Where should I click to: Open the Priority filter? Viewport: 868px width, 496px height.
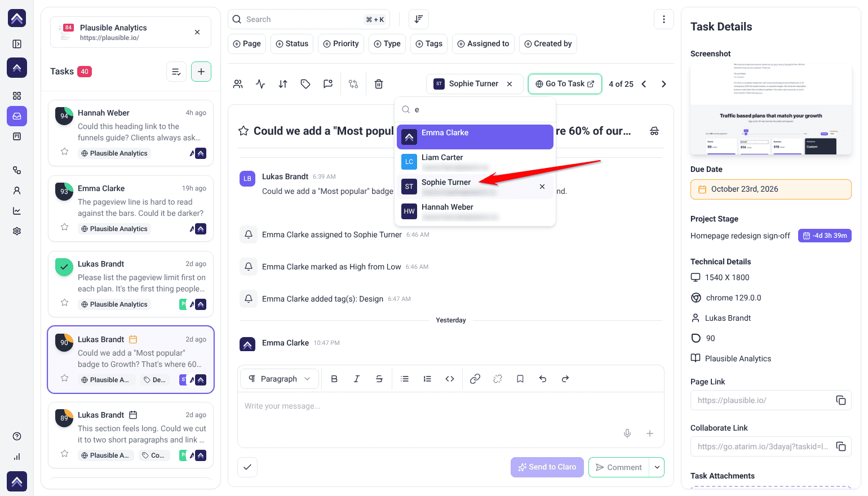(x=341, y=44)
